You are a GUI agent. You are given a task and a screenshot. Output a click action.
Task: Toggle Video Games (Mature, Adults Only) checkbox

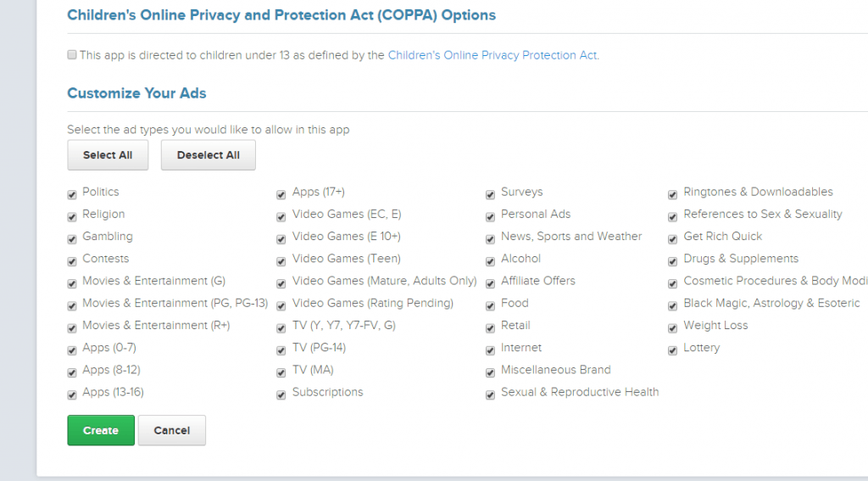(x=281, y=282)
